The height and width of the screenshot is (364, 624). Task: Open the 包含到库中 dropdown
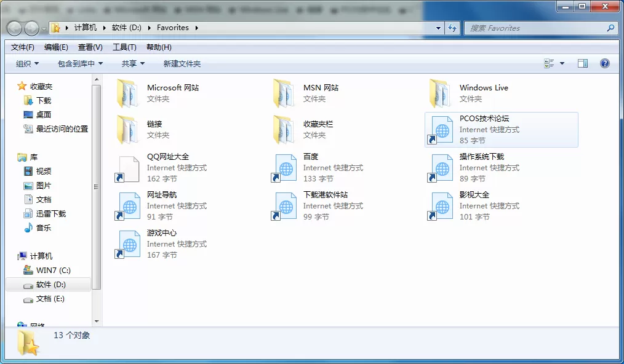click(x=80, y=64)
